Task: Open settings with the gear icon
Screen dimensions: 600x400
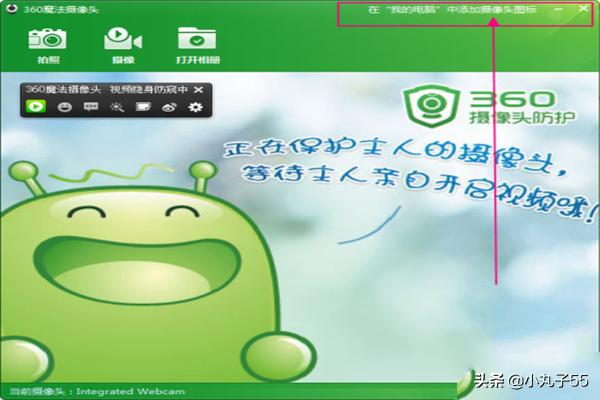Action: click(x=196, y=107)
